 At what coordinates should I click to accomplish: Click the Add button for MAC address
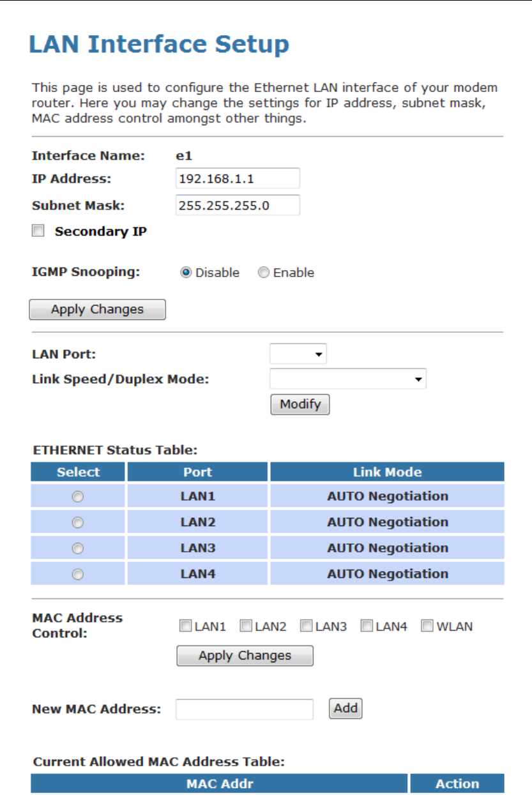point(346,708)
